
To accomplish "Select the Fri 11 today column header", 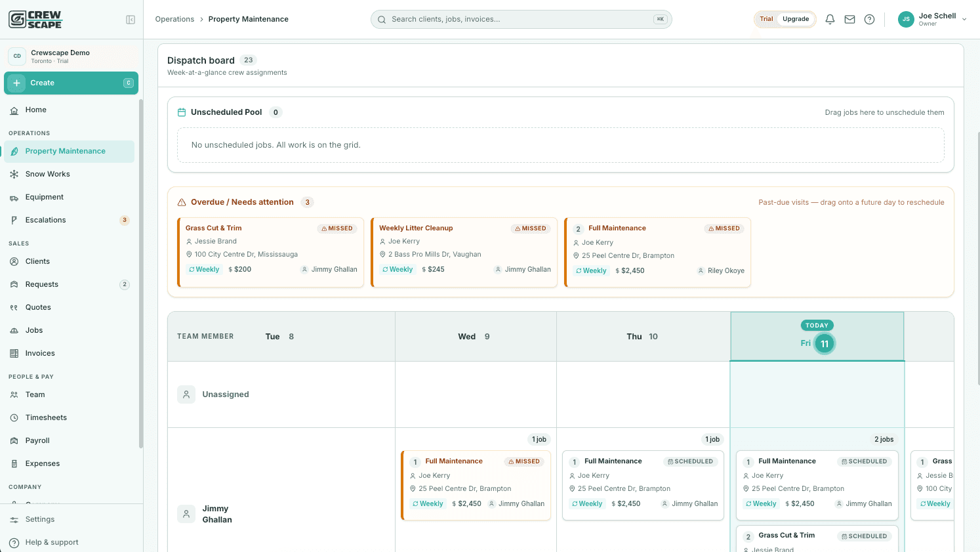I will (x=817, y=337).
